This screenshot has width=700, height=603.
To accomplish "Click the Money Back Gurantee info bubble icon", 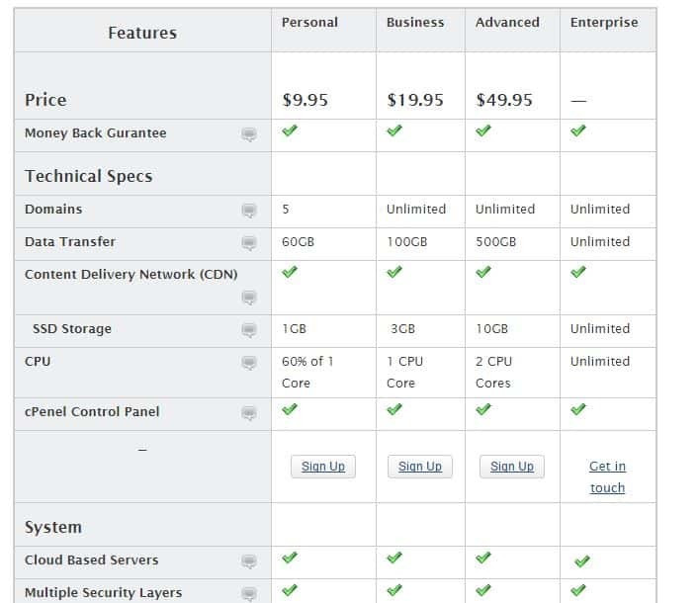I will pos(249,134).
